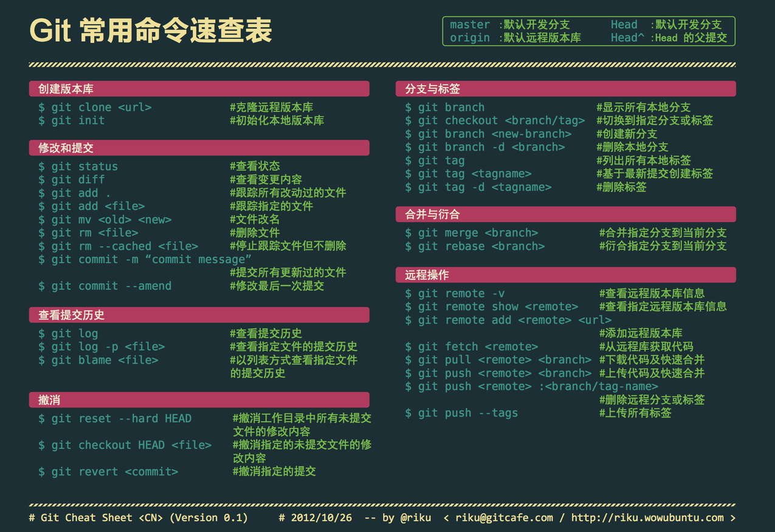Screen dimensions: 775x532
Task: Select the '合并与衍合' section header
Action: click(566, 214)
